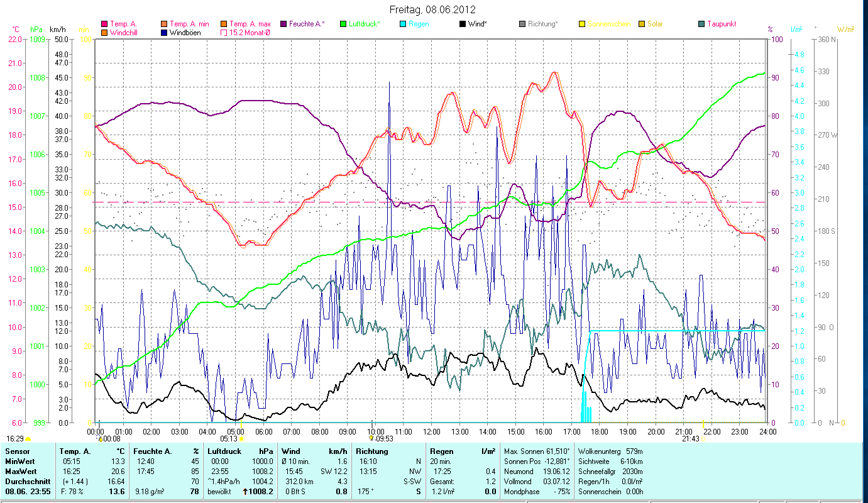Click the yellow Sonnenschein legend swatch

[x=582, y=24]
